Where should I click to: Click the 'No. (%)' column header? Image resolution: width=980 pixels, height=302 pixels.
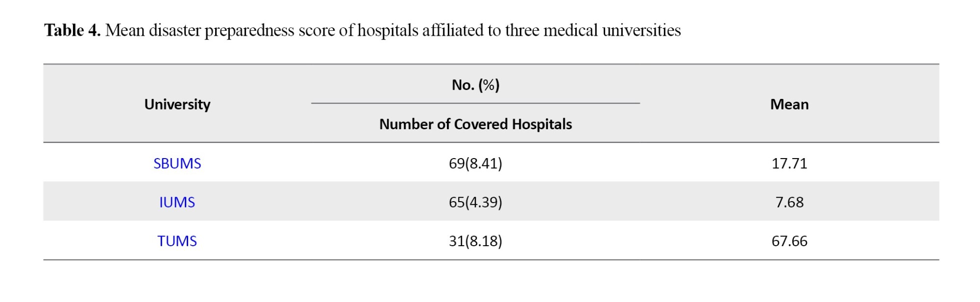(475, 85)
